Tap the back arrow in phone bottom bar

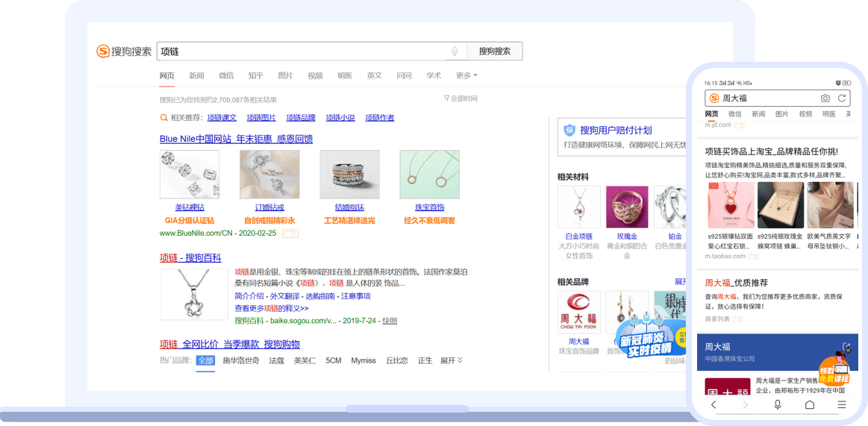[x=714, y=404]
